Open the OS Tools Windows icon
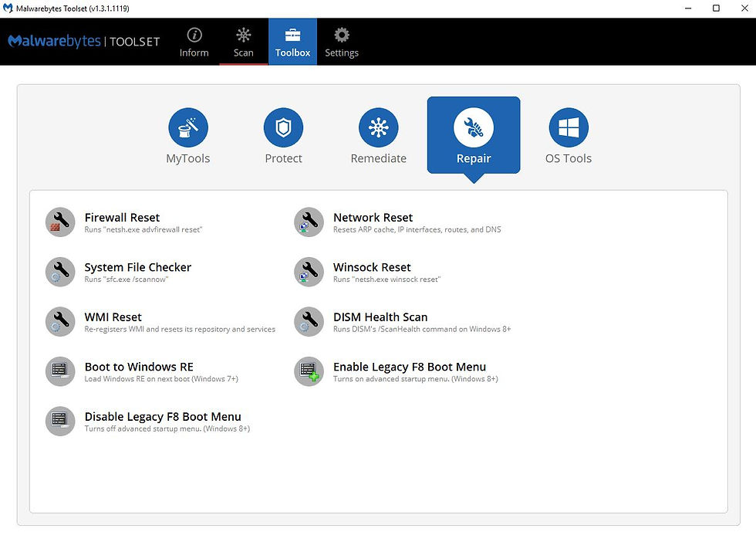Image resolution: width=756 pixels, height=542 pixels. click(569, 127)
